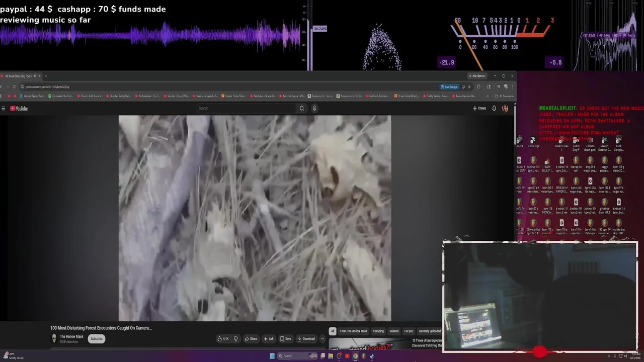Go back in the browser
The image size is (644, 362).
point(1,87)
